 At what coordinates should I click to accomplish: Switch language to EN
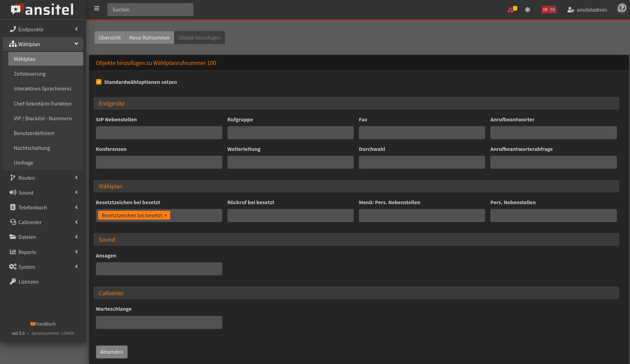(553, 10)
